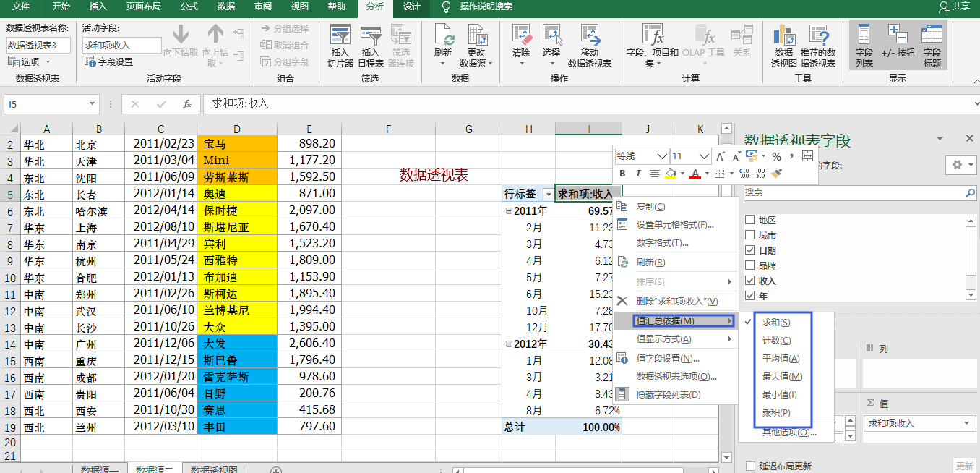Click the 选择 (Select) pivot icon
This screenshot has height=473, width=980.
pos(551,35)
